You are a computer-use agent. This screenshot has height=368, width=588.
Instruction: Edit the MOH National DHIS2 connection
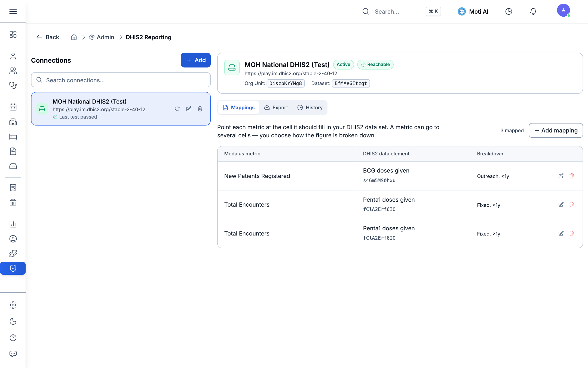point(189,109)
